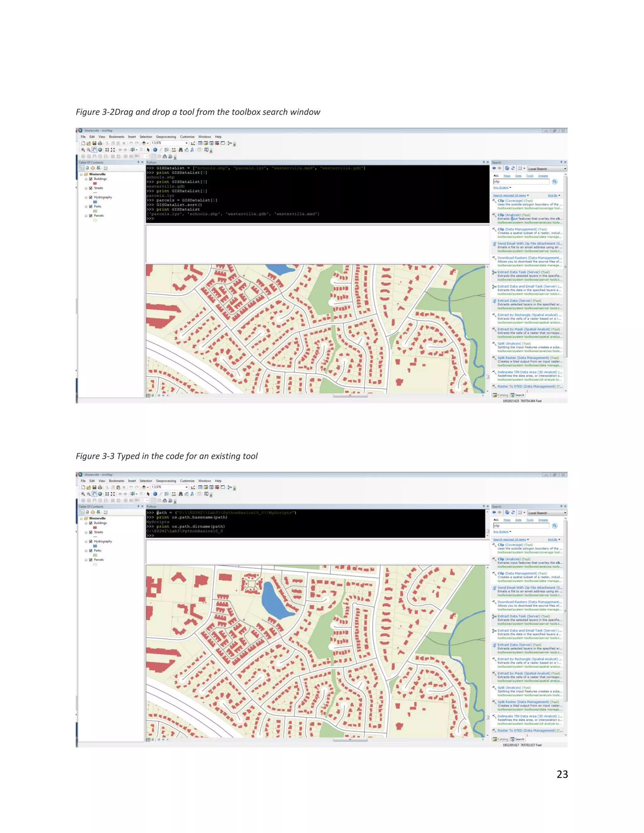Image resolution: width=644 pixels, height=833 pixels.
Task: Click search magnifier button in Figure 3-3 Search panel
Action: tap(555, 526)
